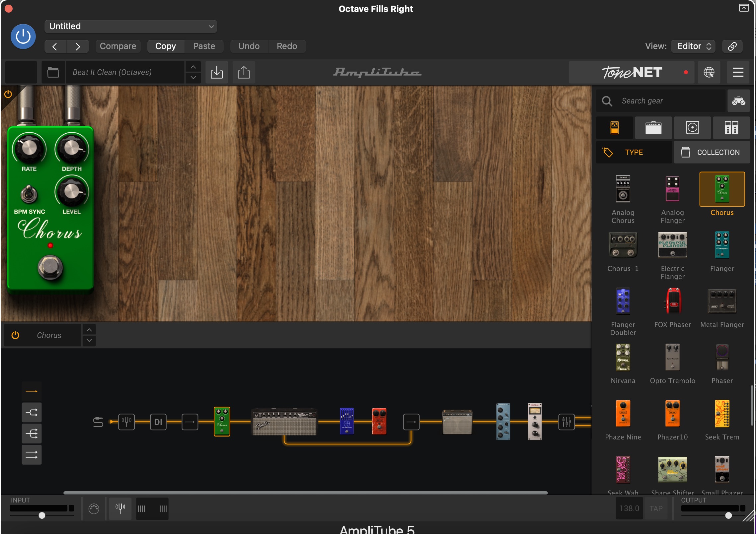The width and height of the screenshot is (756, 534).
Task: Toggle the Chorus power button below stage
Action: [x=15, y=335]
